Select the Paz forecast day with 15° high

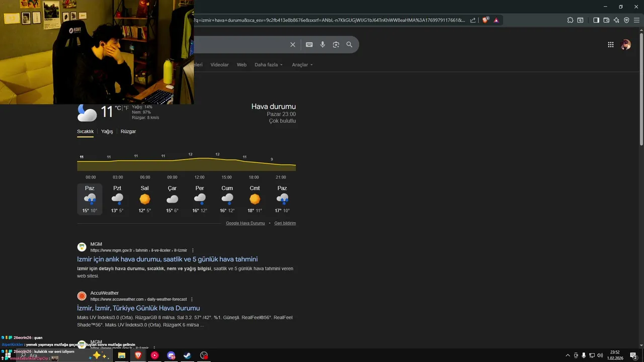tap(90, 199)
